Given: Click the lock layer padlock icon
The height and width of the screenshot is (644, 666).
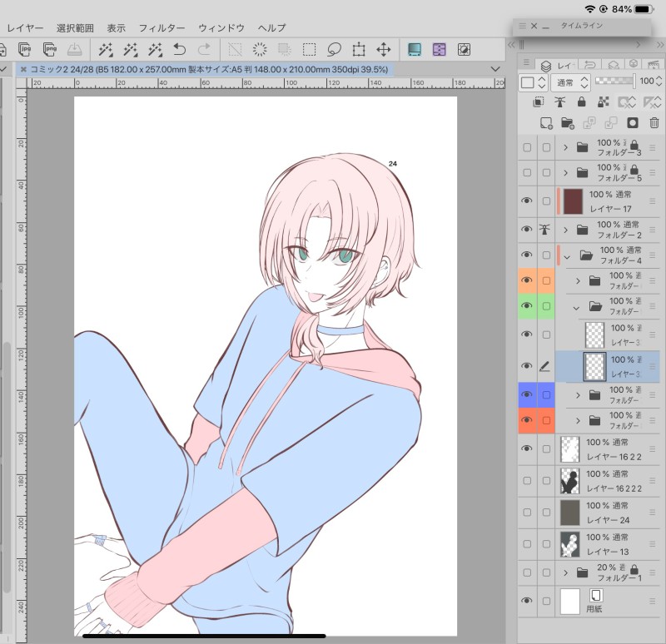Looking at the screenshot, I should coord(581,102).
